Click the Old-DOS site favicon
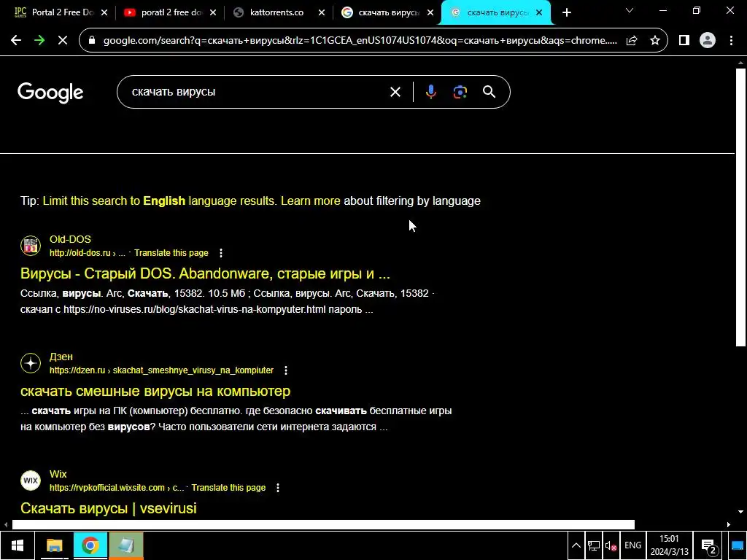 pos(31,246)
